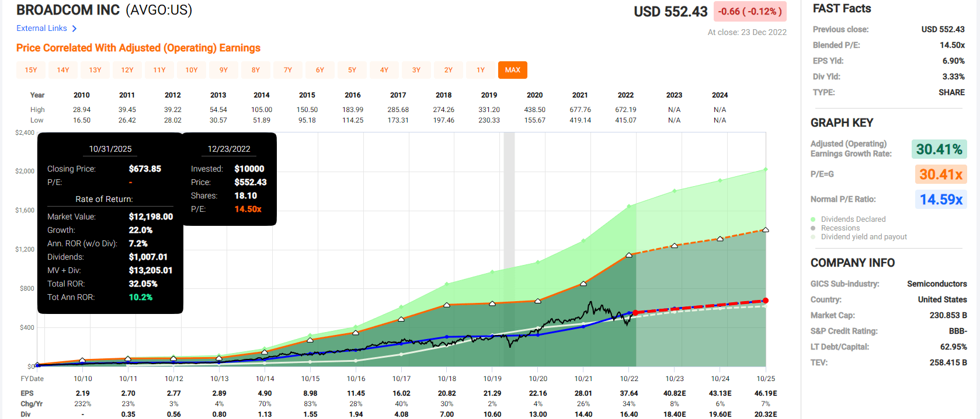
Task: Select the MAX time range tab
Action: pyautogui.click(x=513, y=70)
